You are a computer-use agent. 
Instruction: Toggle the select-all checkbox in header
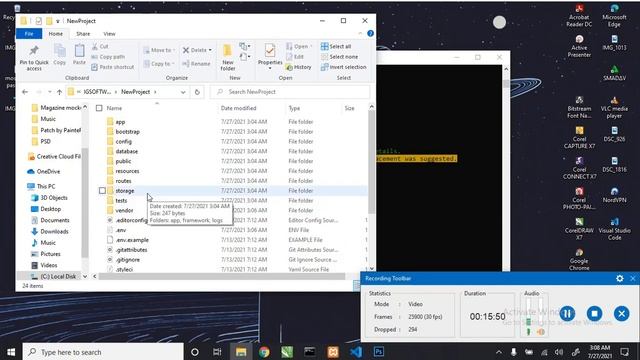pyautogui.click(x=99, y=108)
